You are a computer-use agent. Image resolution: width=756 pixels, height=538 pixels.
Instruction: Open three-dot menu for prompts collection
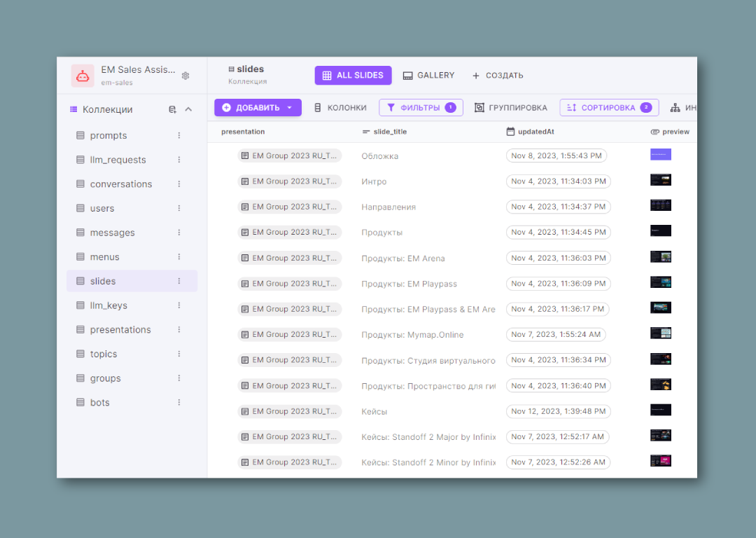(x=179, y=135)
